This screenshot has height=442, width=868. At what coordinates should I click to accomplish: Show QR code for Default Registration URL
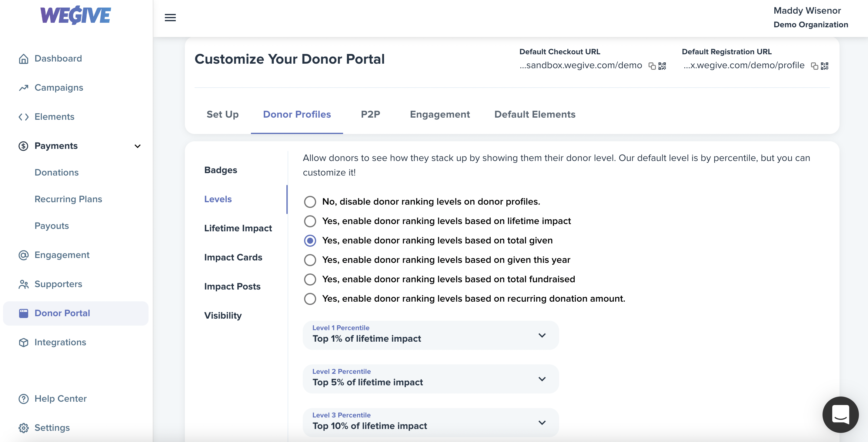coord(825,66)
